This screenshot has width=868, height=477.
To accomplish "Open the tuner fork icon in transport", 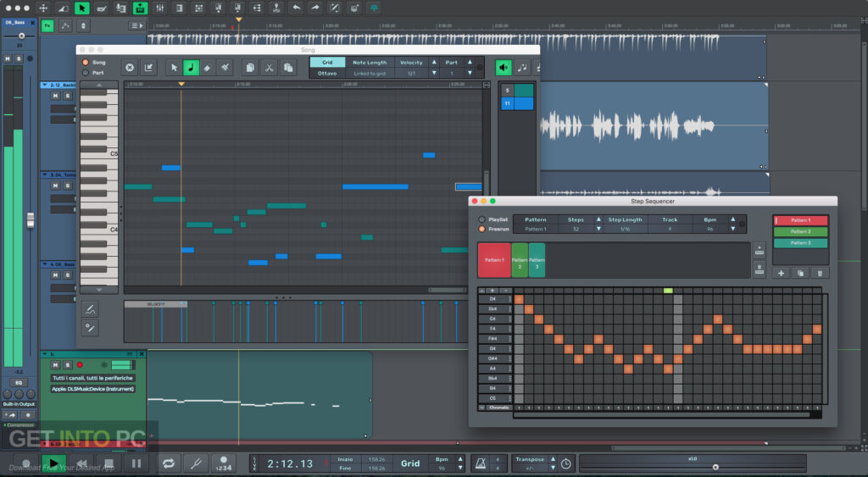I will [x=196, y=463].
